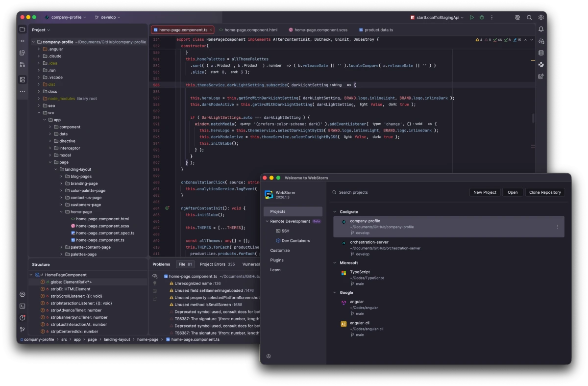
Task: Jump to next highlighted error arrow in editor
Action: click(x=532, y=40)
